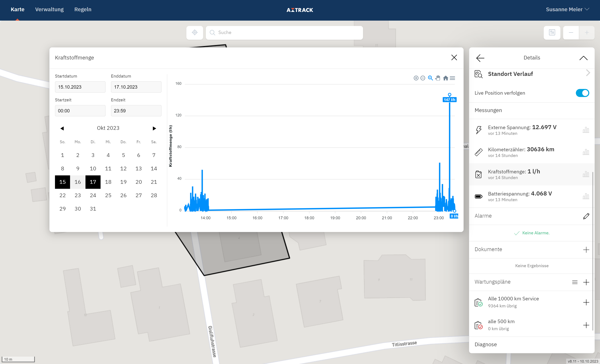Add a document with Dokumente plus
600x364 pixels.
click(x=586, y=250)
